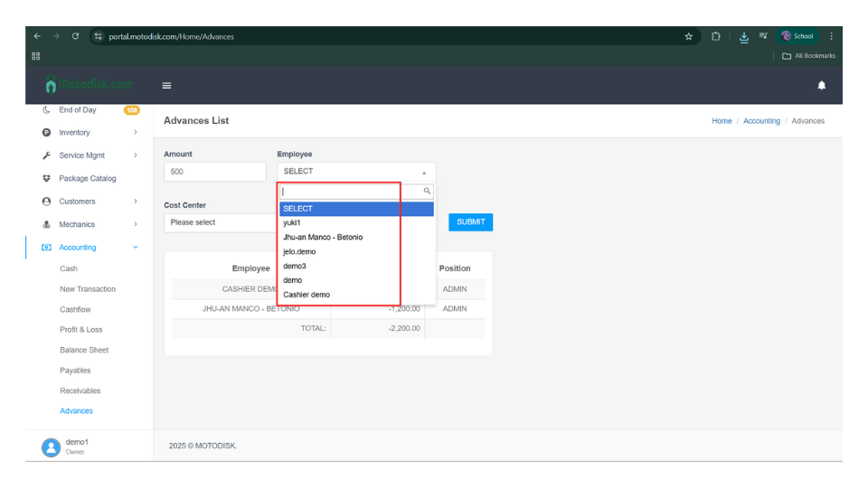868x488 pixels.
Task: Choose 'Jhu-an Manco - Betonio' from list
Action: pos(323,238)
